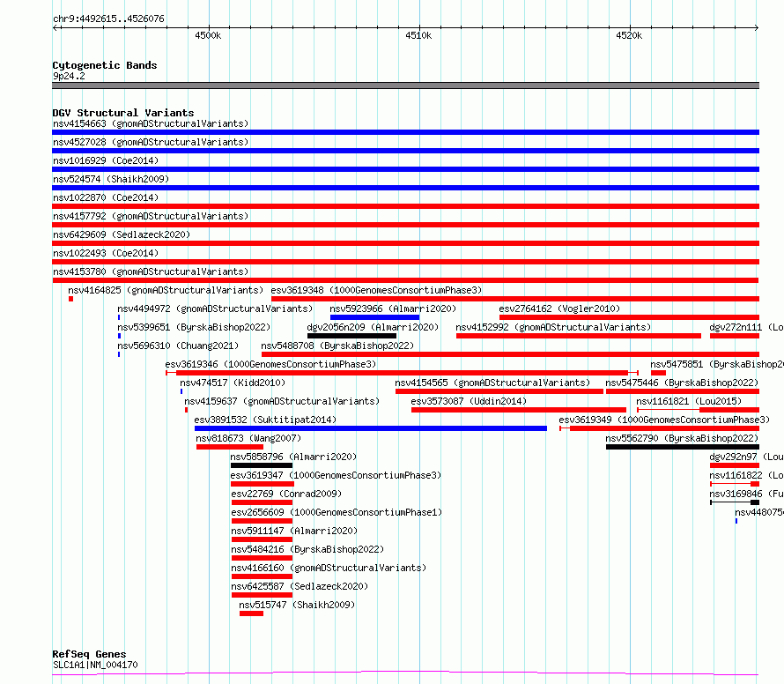The height and width of the screenshot is (684, 784).
Task: Click the right arrow on the ruler
Action: pos(757,28)
